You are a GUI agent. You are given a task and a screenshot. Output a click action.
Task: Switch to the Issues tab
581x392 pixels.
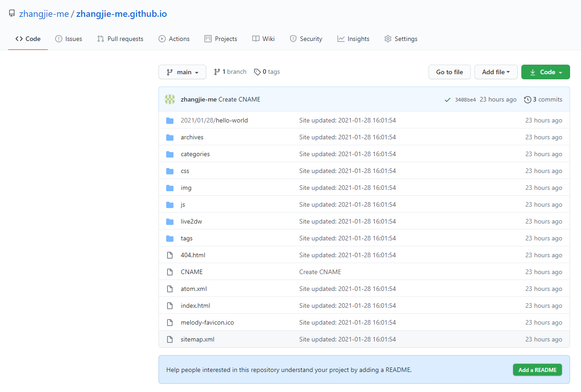[69, 39]
